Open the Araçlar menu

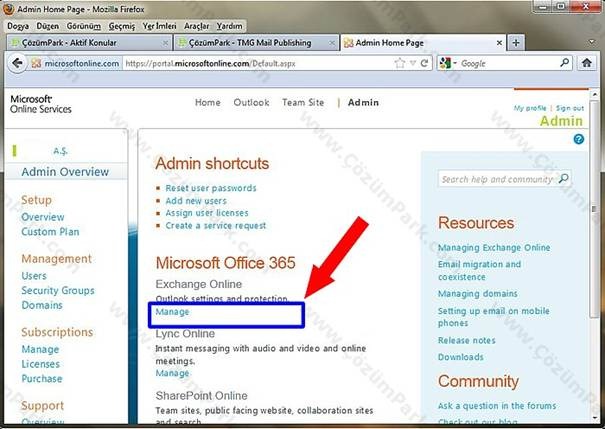click(196, 26)
